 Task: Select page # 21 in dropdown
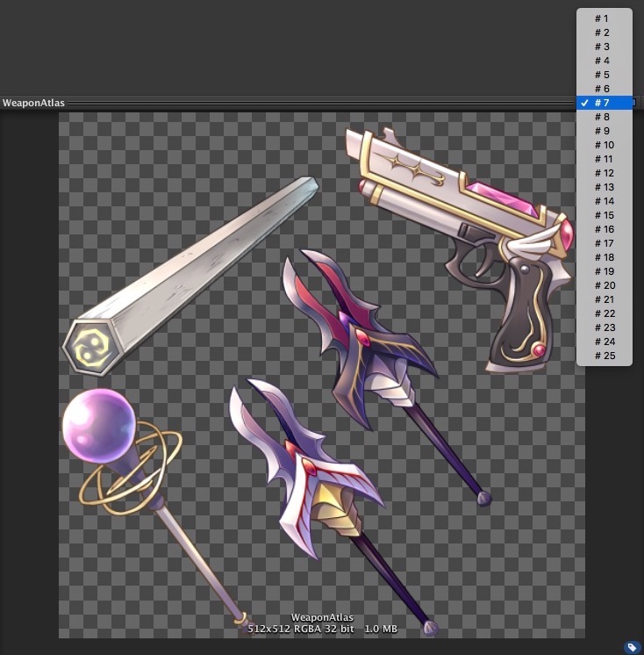click(604, 299)
